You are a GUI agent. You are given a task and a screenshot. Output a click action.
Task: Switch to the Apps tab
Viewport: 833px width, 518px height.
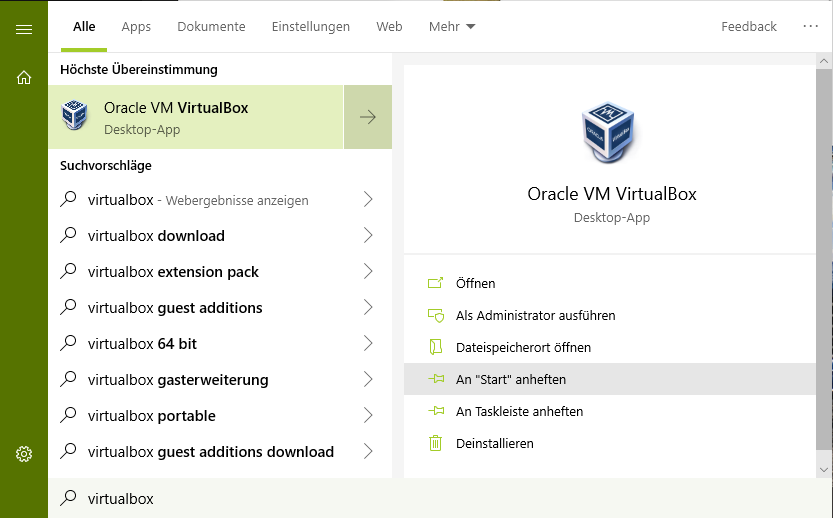136,27
